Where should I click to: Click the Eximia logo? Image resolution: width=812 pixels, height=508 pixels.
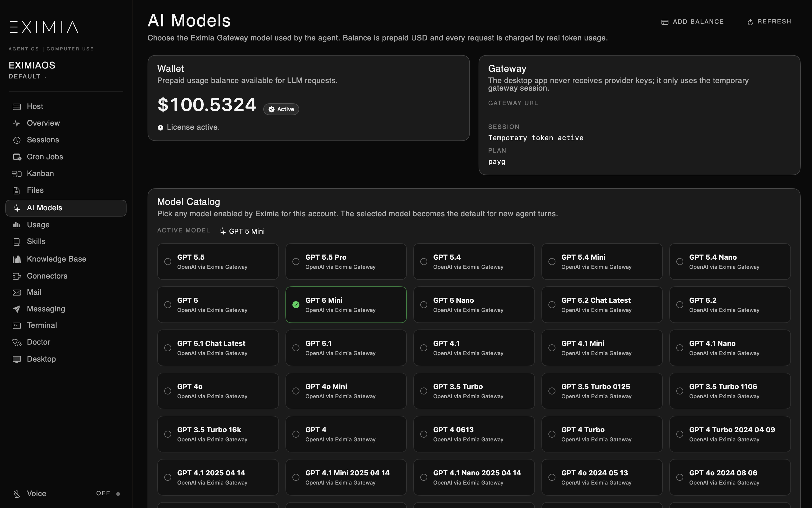pyautogui.click(x=44, y=27)
